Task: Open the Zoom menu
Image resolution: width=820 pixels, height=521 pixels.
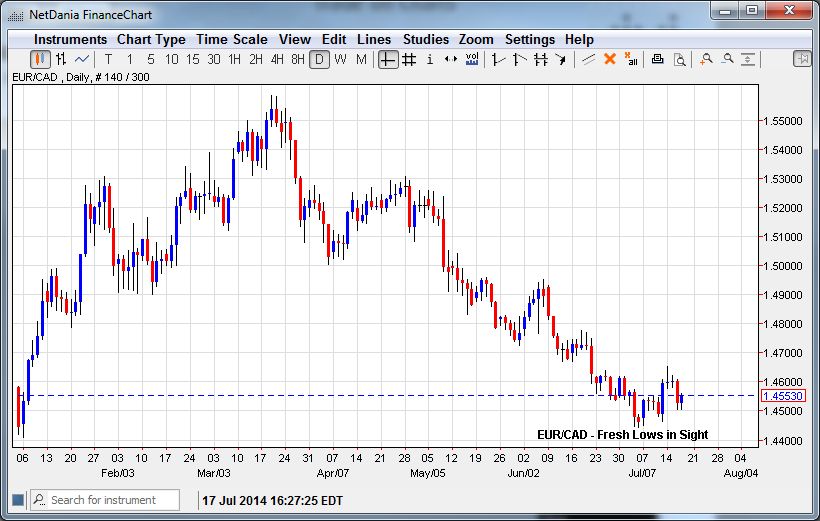Action: tap(476, 40)
